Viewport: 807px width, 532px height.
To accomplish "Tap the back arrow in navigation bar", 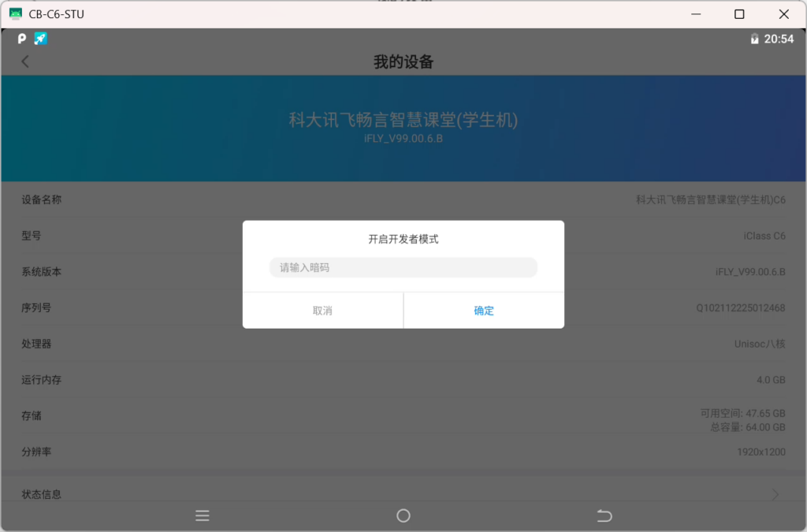I will [x=604, y=515].
